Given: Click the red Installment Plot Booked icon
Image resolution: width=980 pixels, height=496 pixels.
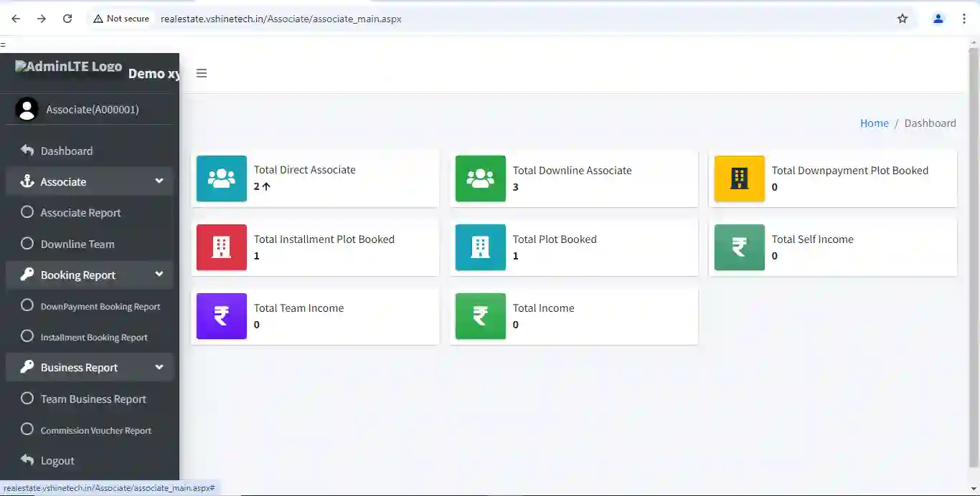Looking at the screenshot, I should pos(222,247).
